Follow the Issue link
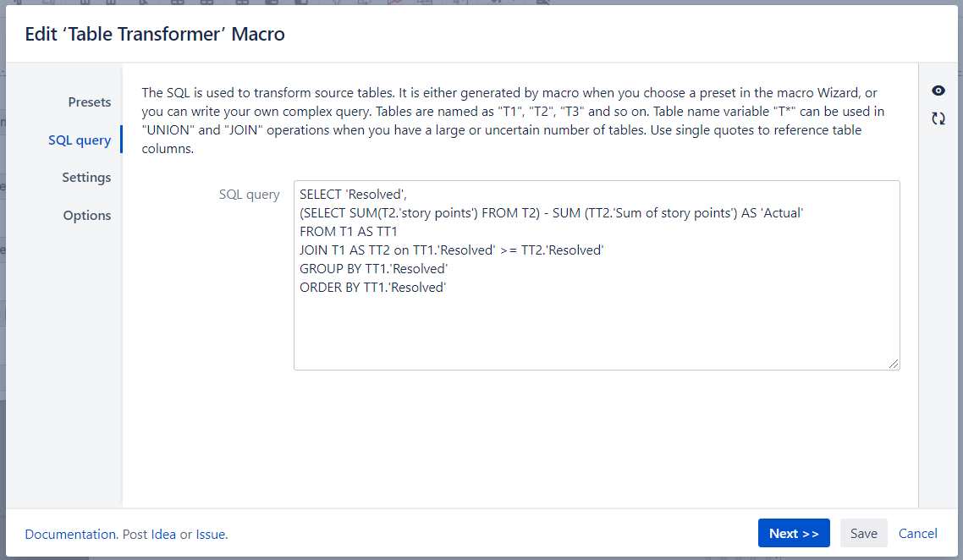The height and width of the screenshot is (560, 963). (211, 535)
